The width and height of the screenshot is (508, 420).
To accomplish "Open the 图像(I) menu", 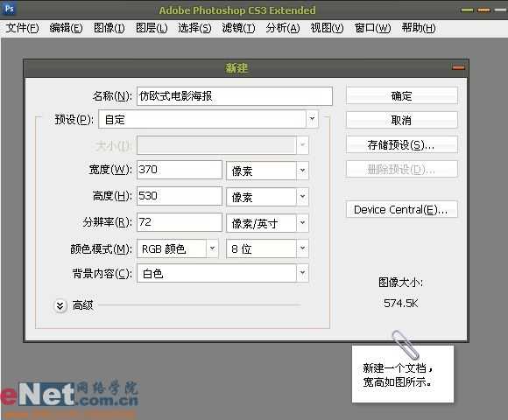I will pyautogui.click(x=109, y=28).
